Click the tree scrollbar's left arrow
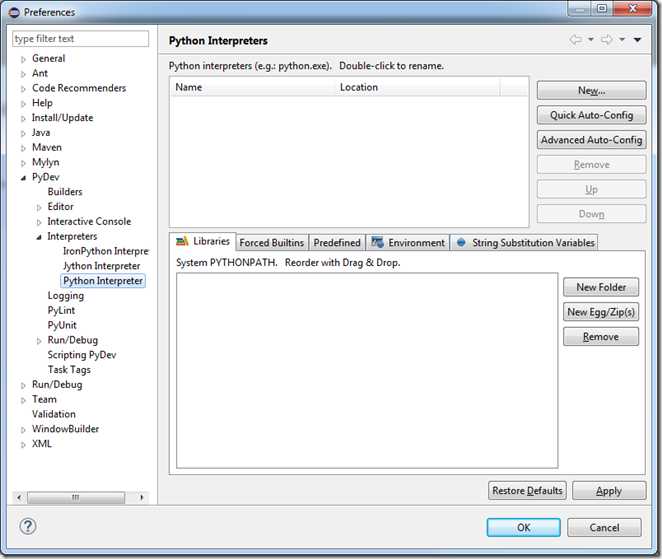The height and width of the screenshot is (559, 662). [19, 497]
